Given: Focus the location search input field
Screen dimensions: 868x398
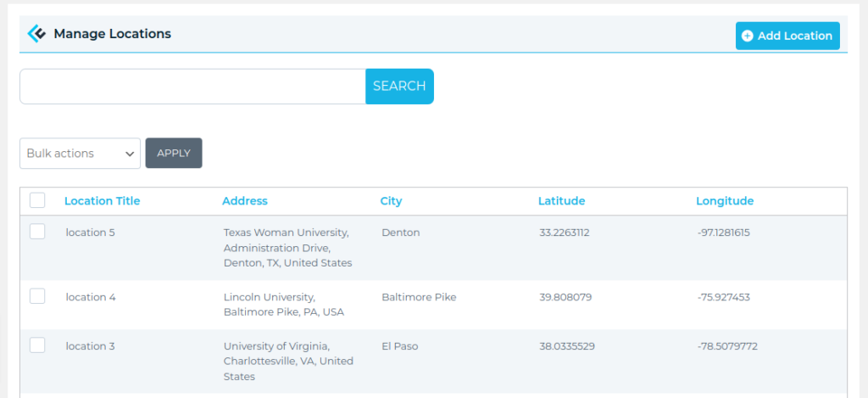Looking at the screenshot, I should click(192, 87).
